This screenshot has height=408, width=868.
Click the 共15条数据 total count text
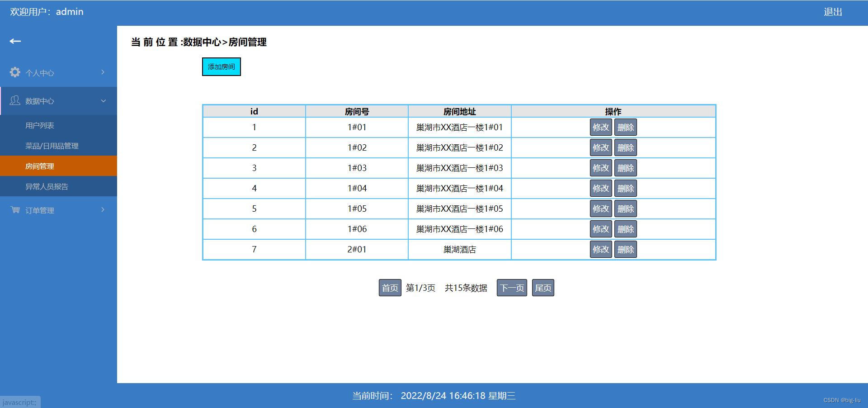click(x=466, y=288)
